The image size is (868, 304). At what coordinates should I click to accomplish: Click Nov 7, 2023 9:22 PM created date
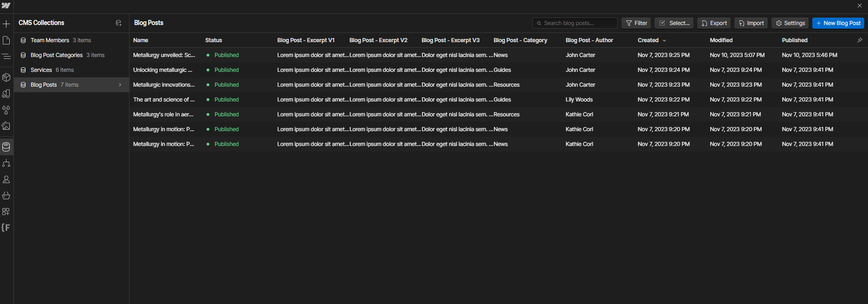click(664, 100)
